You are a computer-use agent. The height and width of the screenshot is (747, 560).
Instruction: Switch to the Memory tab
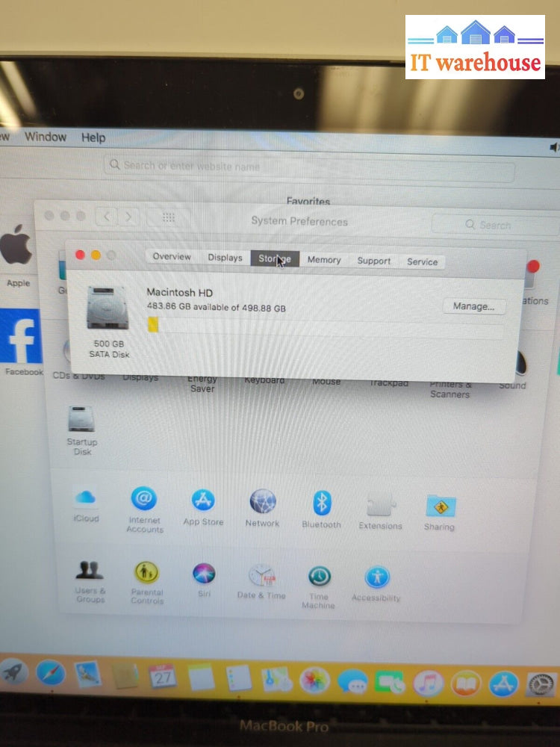tap(324, 260)
